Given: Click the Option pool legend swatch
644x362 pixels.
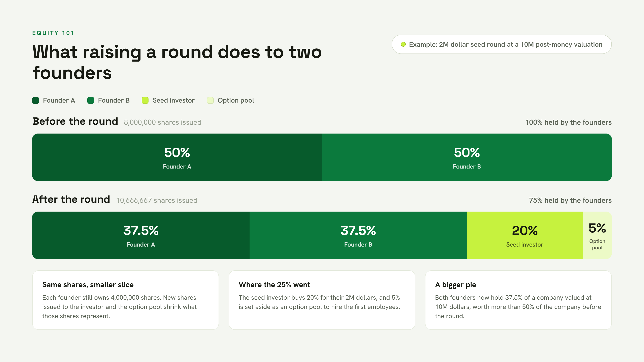Looking at the screenshot, I should (x=210, y=100).
